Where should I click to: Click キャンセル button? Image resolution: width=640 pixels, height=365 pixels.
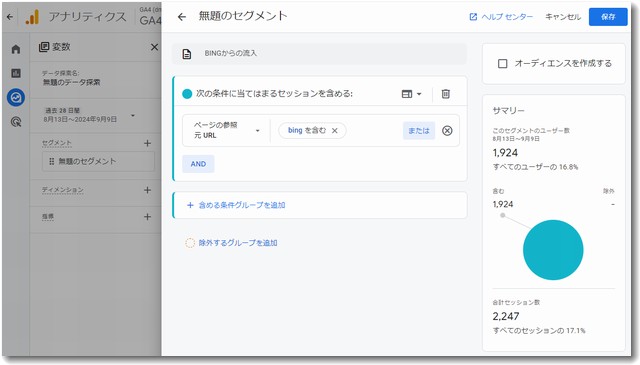(563, 17)
